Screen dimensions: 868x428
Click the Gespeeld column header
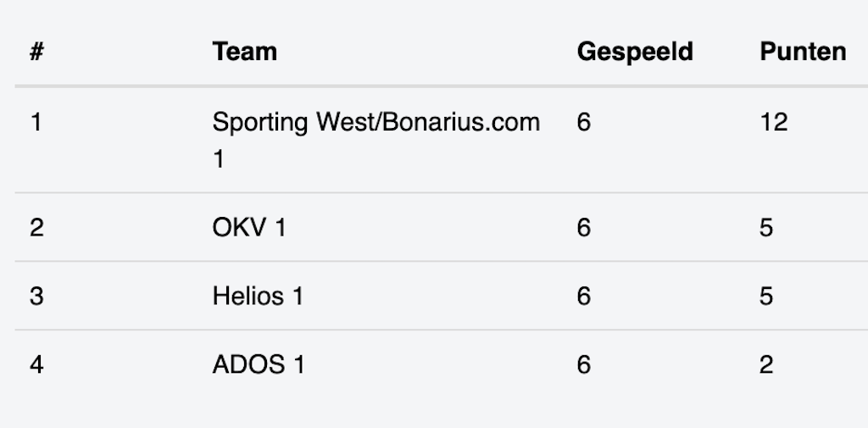click(x=635, y=52)
